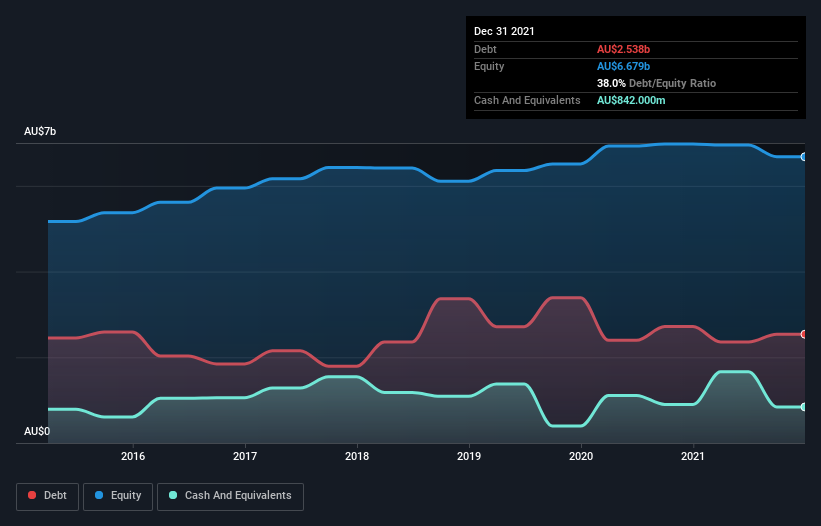Screen dimensions: 821x526
Task: Click the 2017 x-axis label
Action: 245,456
